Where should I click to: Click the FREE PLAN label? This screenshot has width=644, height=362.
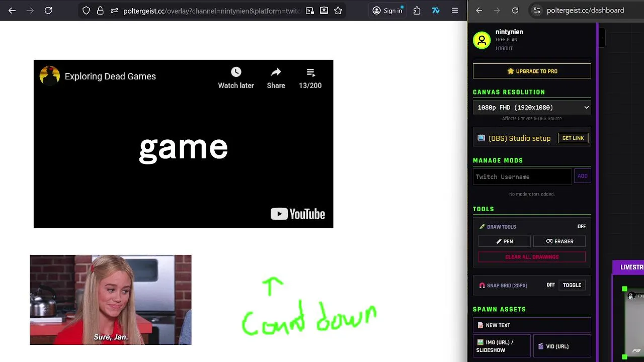506,40
